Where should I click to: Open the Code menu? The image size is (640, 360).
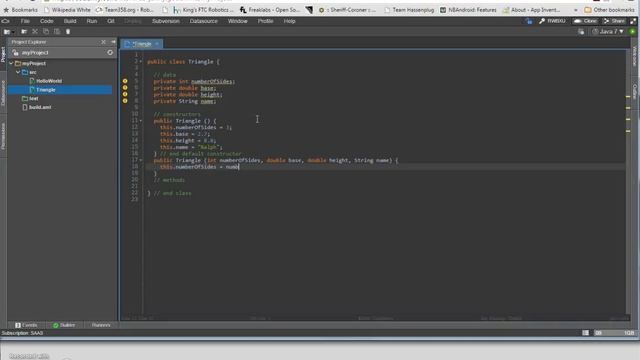47,21
